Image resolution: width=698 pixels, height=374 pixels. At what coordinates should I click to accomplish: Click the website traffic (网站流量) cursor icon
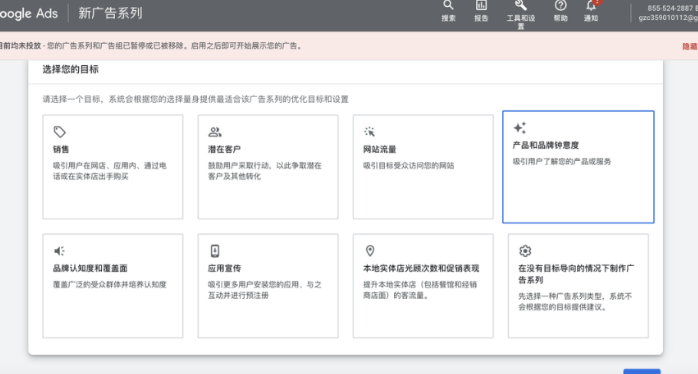tap(369, 132)
